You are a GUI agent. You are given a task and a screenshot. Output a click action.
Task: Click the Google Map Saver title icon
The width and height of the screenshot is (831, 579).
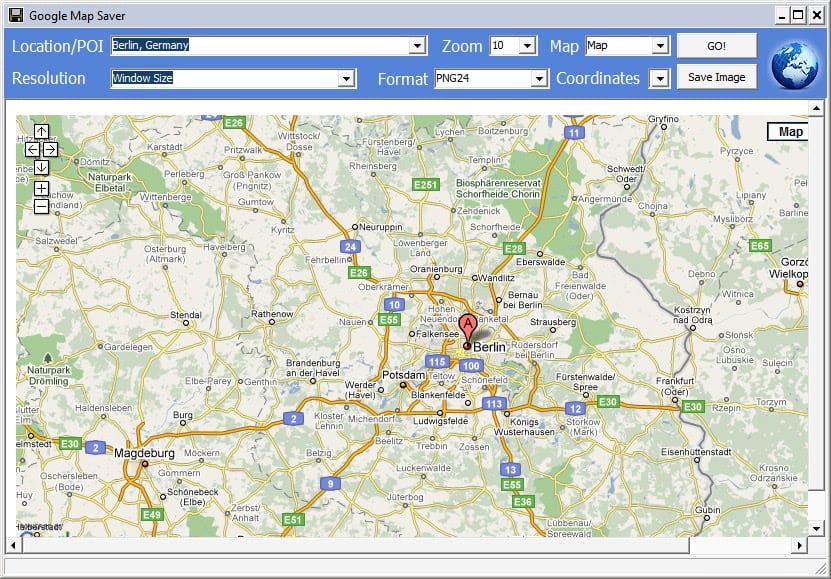click(x=15, y=15)
